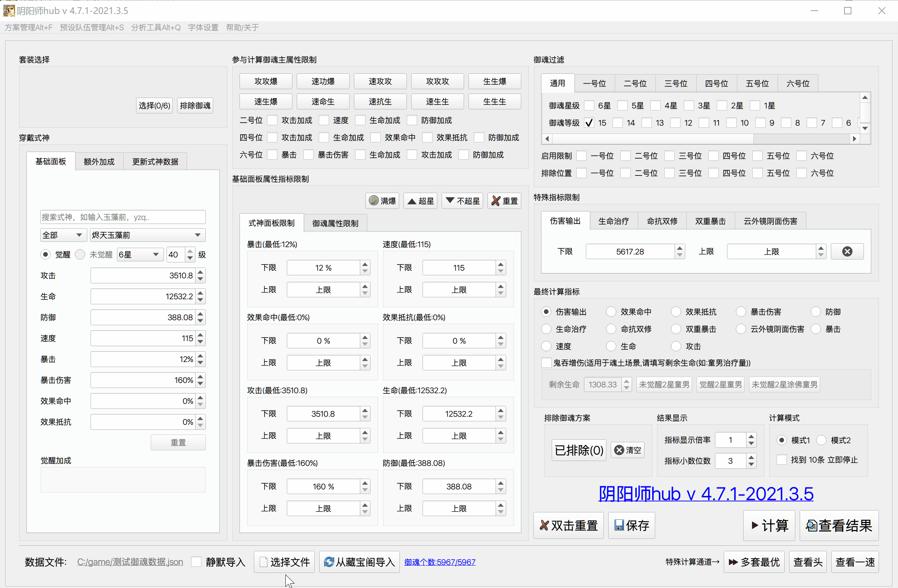Uncheck the 御魂等级 15 checkbox
898x588 pixels.
589,123
